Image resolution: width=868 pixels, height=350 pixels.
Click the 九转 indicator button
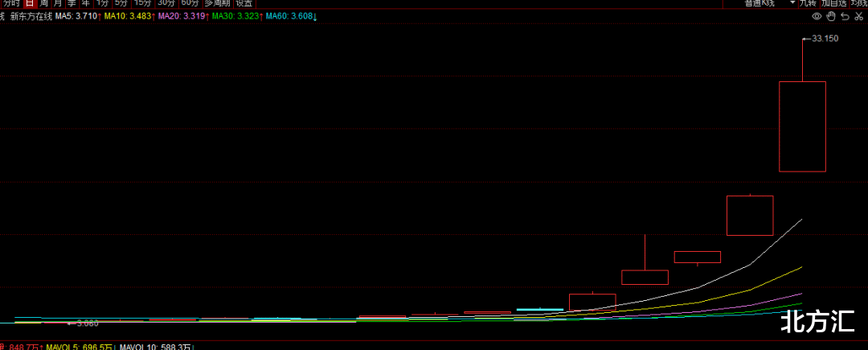pos(808,2)
